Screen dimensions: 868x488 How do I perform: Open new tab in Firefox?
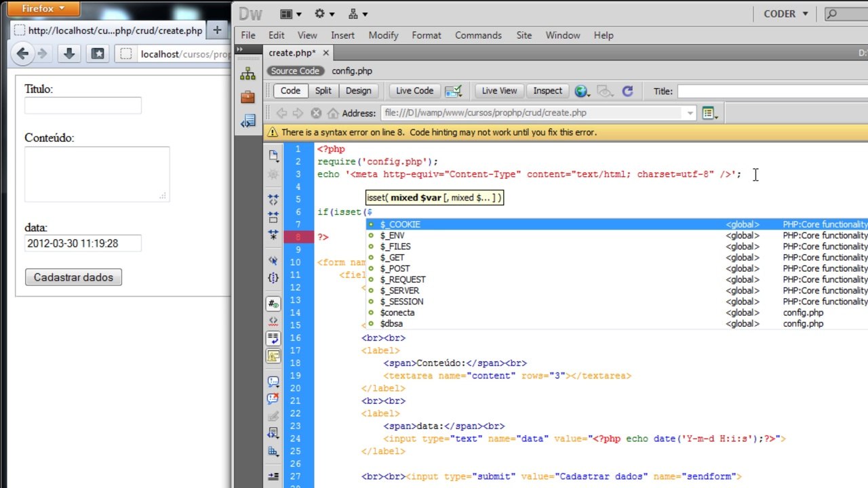(x=217, y=30)
